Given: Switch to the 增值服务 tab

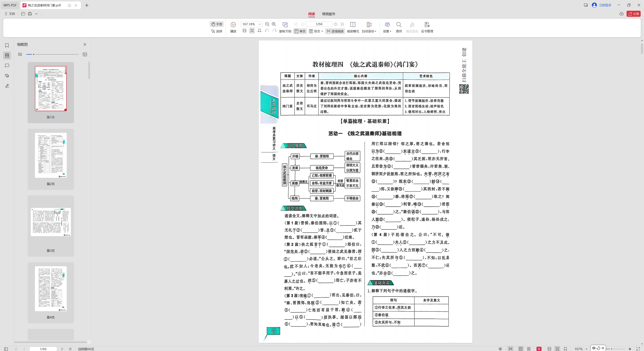Looking at the screenshot, I should pos(328,14).
